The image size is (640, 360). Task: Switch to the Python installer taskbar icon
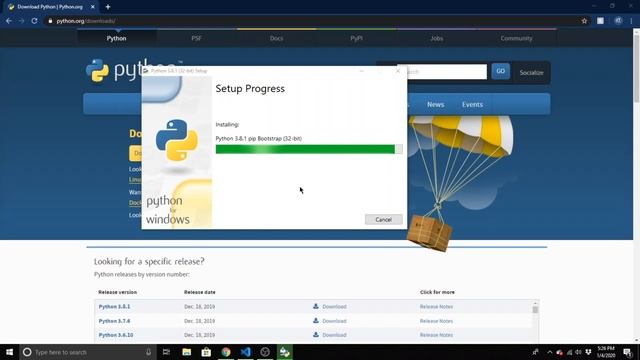tap(284, 352)
